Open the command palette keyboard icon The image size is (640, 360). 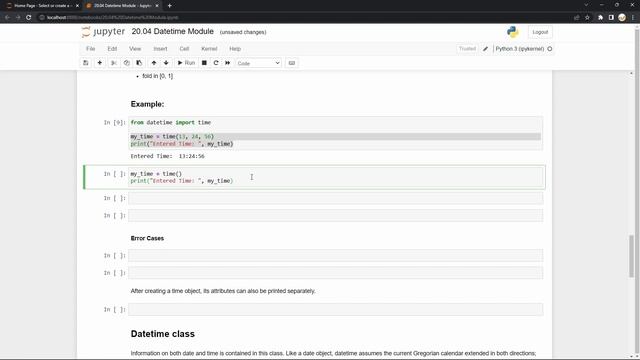tap(291, 63)
